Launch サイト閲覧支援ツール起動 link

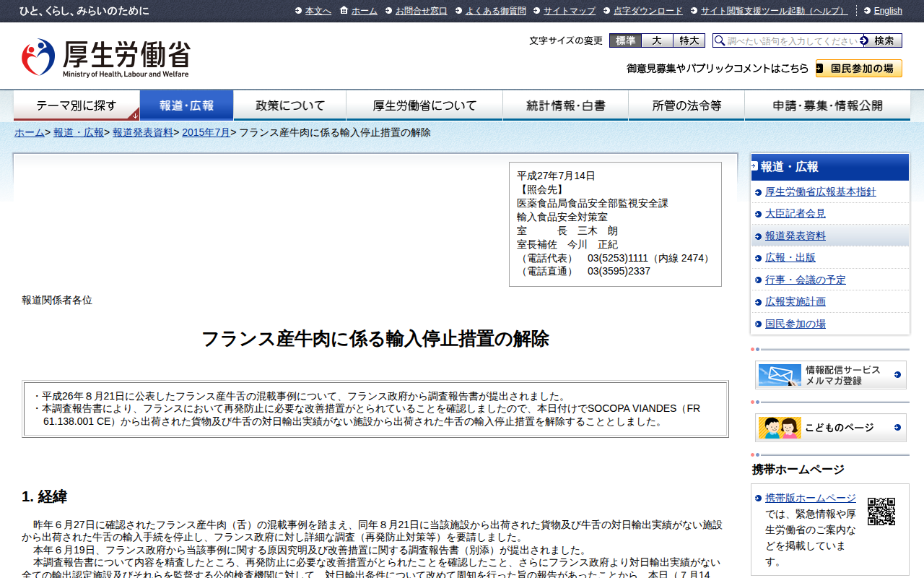(775, 11)
